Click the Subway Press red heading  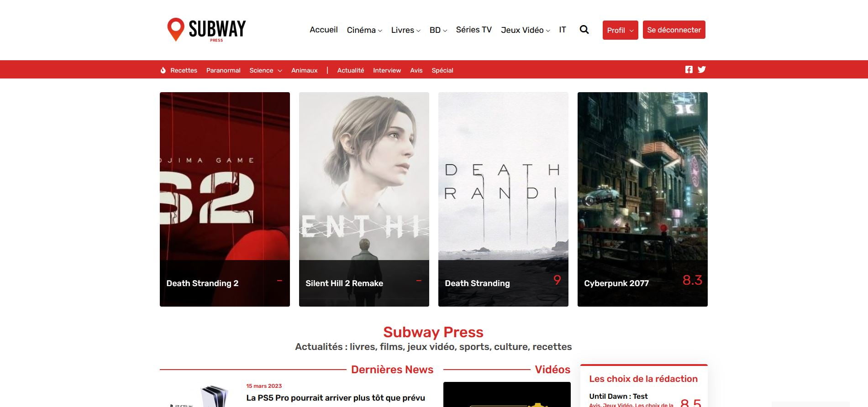(433, 332)
